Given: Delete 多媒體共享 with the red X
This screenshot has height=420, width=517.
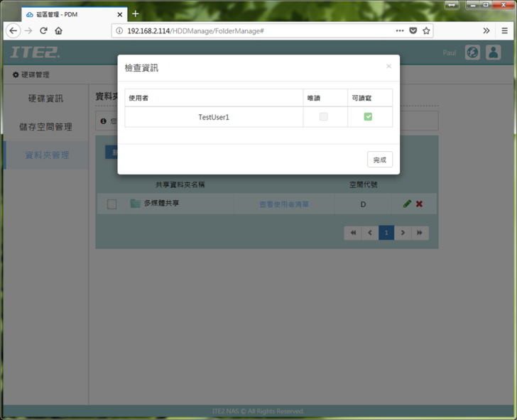Looking at the screenshot, I should 419,204.
